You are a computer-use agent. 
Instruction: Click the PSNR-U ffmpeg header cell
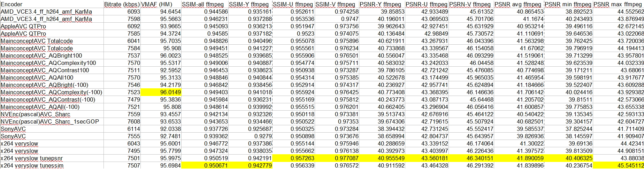pyautogui.click(x=427, y=4)
